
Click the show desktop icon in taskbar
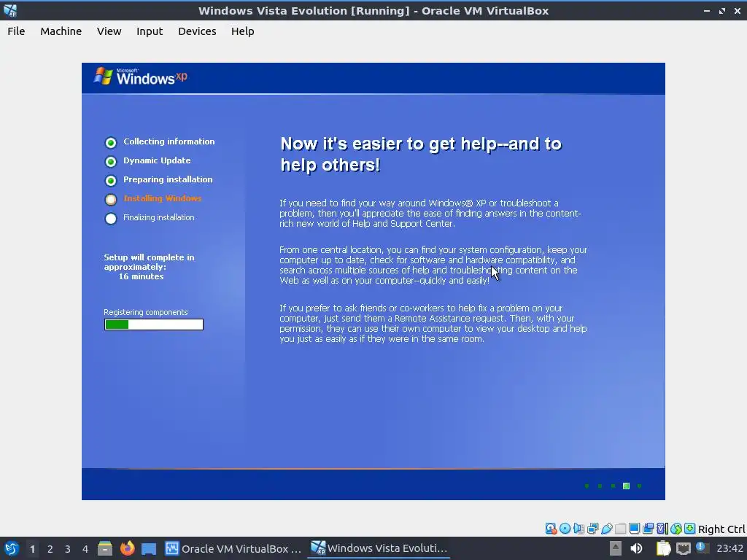point(149,548)
